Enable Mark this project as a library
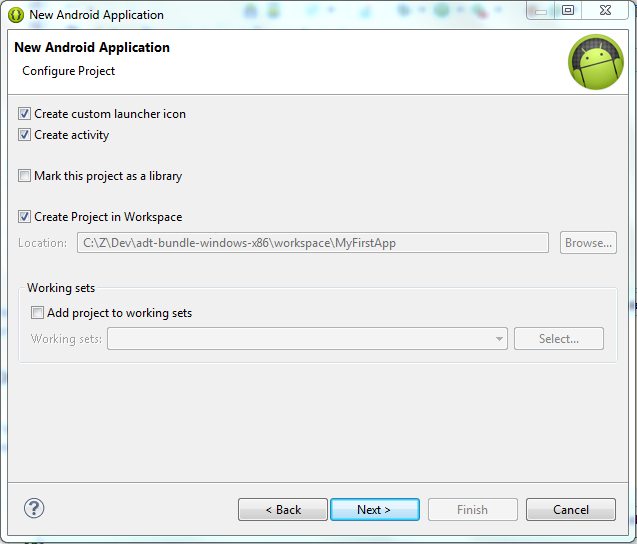This screenshot has height=544, width=637. [24, 176]
